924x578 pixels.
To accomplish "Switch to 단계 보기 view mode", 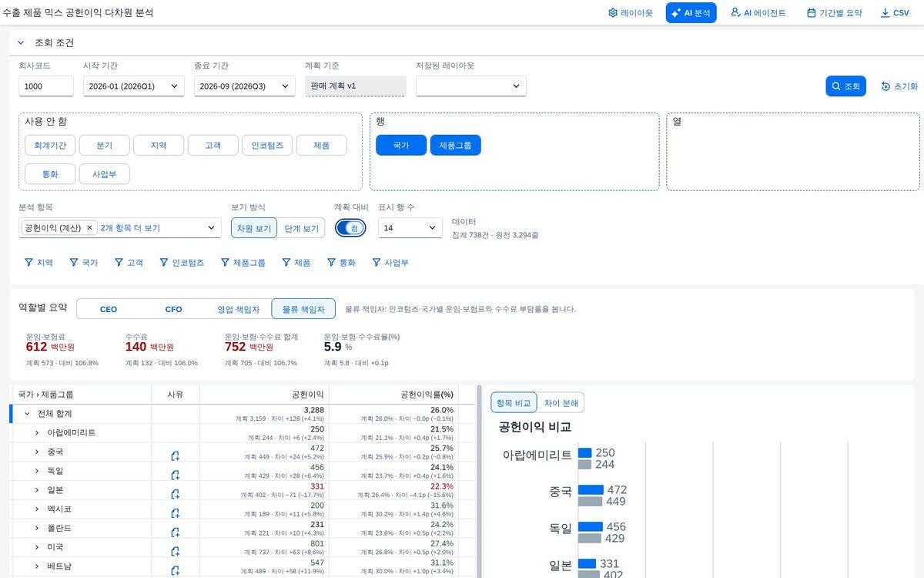I will point(301,228).
